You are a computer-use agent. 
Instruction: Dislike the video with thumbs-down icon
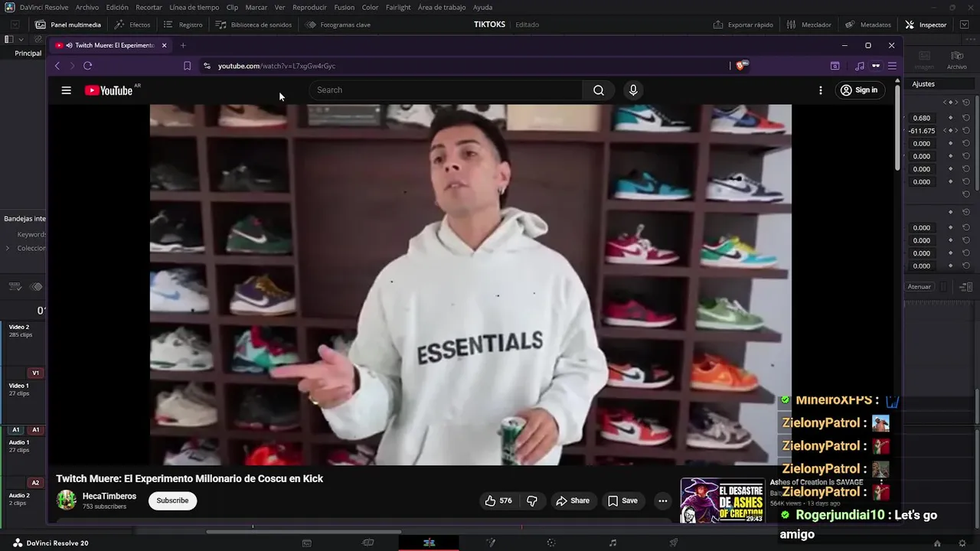tap(532, 500)
